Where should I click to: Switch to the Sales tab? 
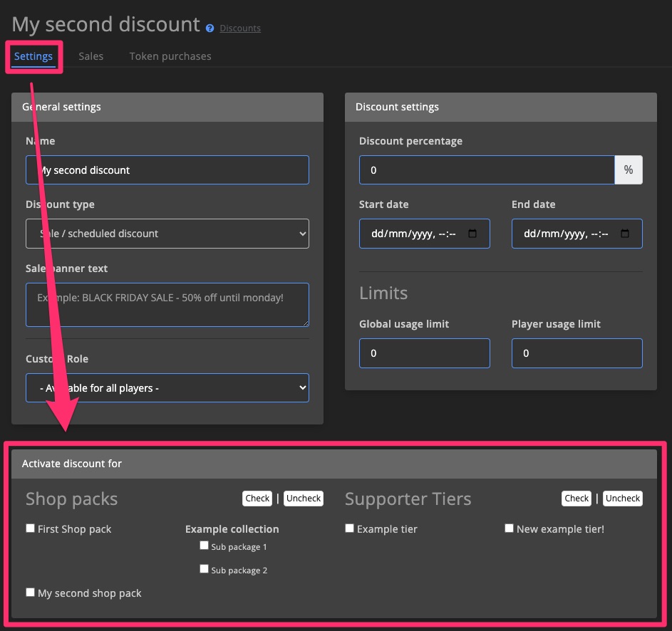(91, 55)
